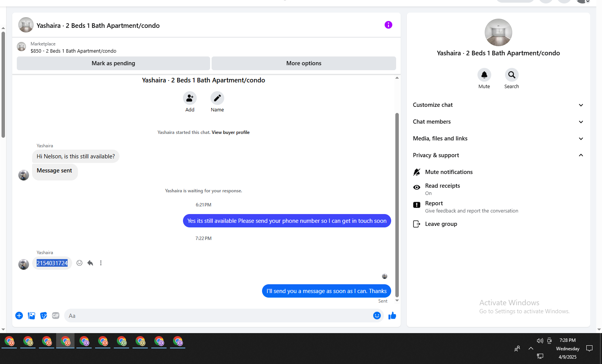Send a thumbs up like
Screen dimensions: 602x364
point(392,316)
